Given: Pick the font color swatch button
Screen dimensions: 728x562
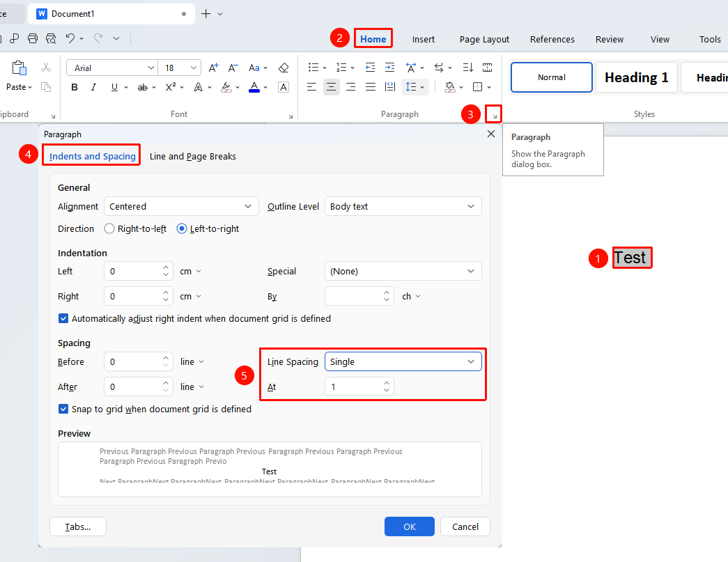Looking at the screenshot, I should pos(254,87).
